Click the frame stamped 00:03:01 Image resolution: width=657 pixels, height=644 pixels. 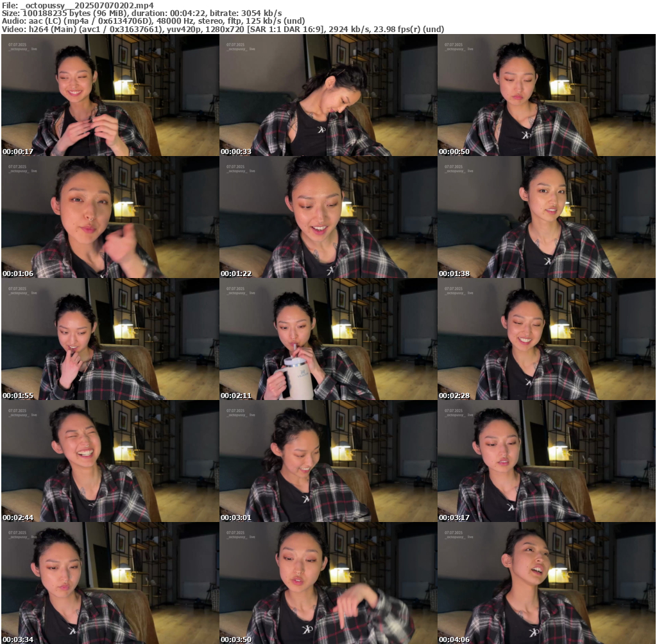[328, 461]
